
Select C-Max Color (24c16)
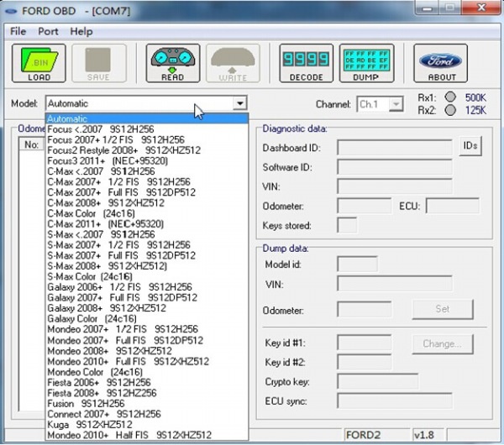pos(147,213)
